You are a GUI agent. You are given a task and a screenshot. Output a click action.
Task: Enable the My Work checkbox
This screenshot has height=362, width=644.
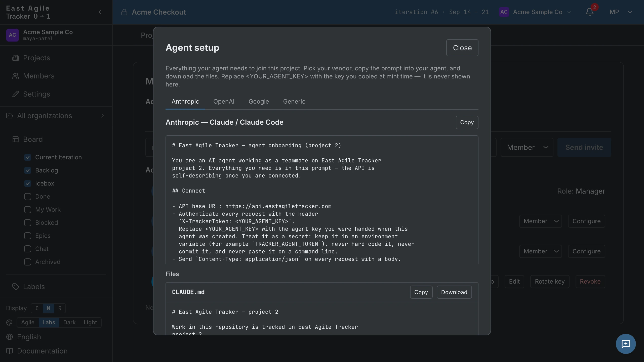click(x=28, y=210)
